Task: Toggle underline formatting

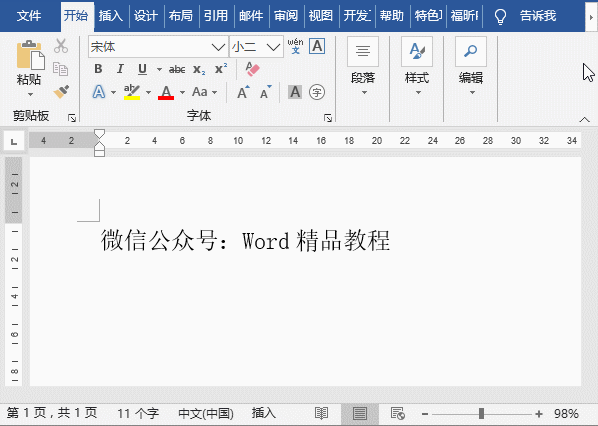Action: [142, 69]
